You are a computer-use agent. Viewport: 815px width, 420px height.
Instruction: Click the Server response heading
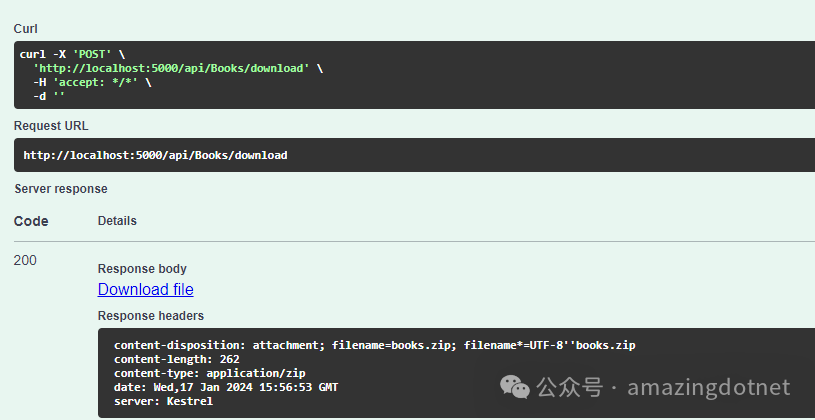click(x=61, y=189)
